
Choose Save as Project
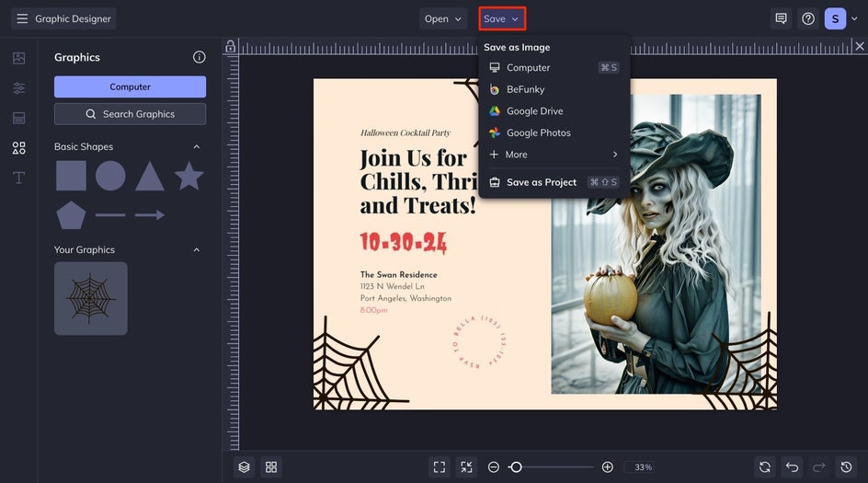coord(554,182)
